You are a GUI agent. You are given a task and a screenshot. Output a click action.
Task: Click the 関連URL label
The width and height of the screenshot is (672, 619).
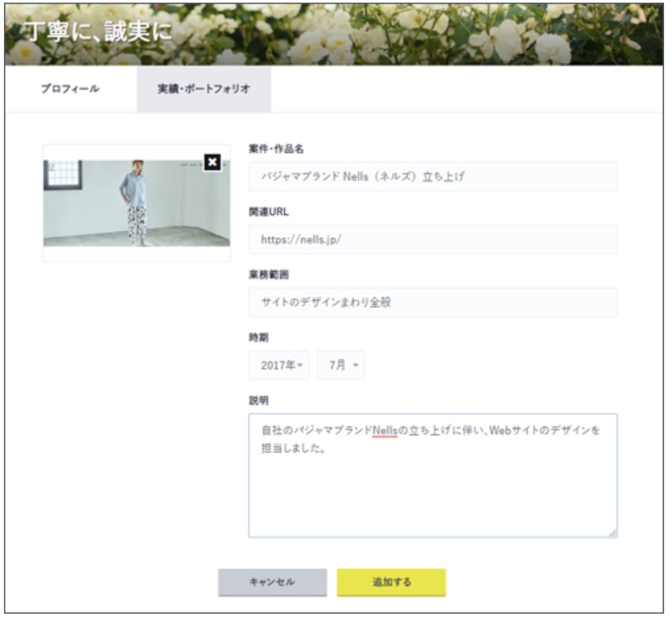269,212
